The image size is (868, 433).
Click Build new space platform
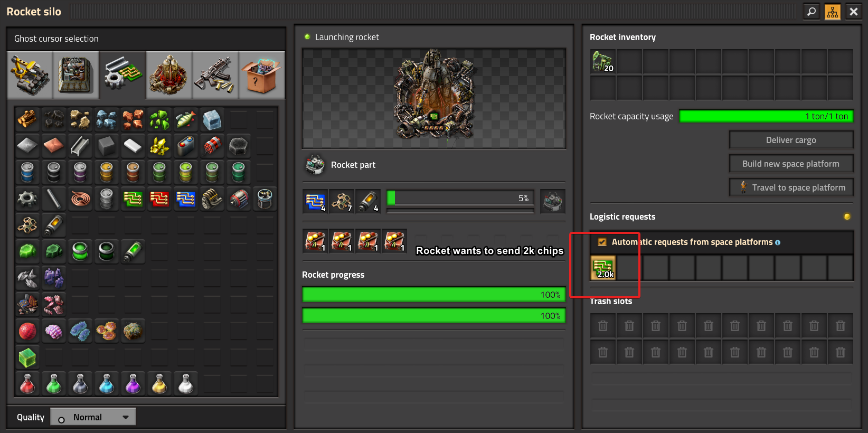coord(790,164)
